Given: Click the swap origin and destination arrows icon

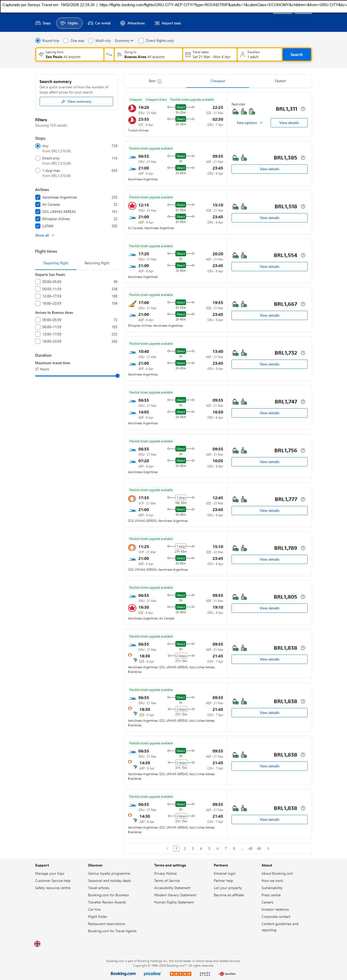Looking at the screenshot, I should pos(109,54).
